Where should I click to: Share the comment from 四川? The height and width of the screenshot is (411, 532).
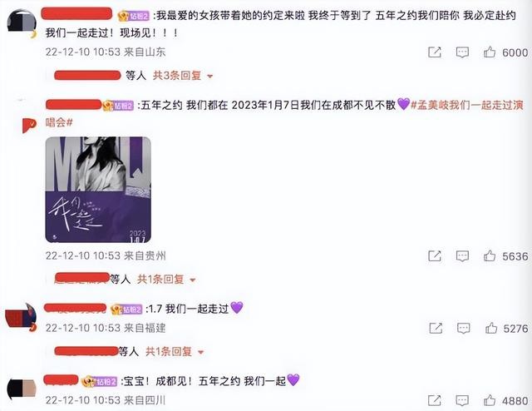point(435,400)
